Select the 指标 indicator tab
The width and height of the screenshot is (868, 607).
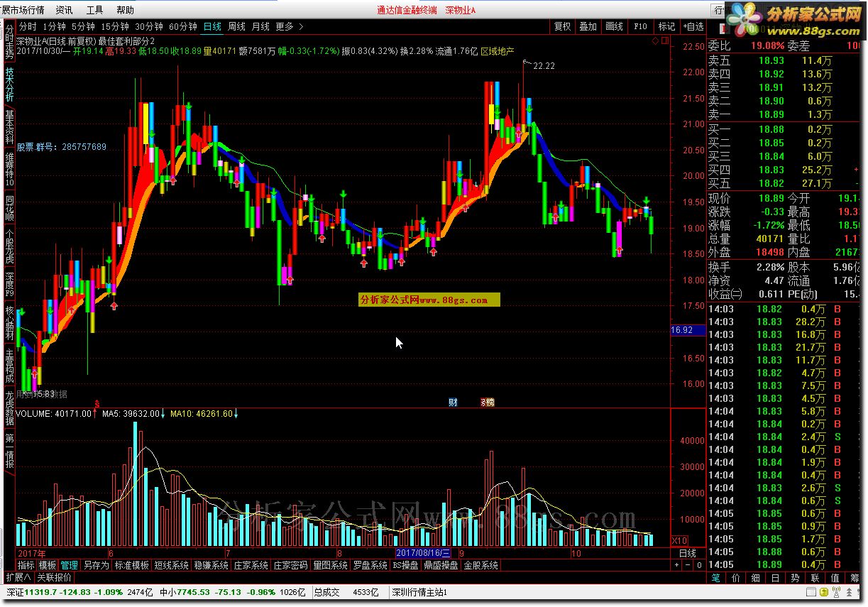(26, 566)
